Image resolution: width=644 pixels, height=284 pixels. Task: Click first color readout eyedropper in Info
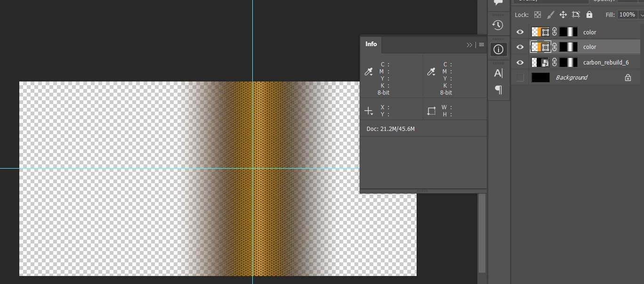pos(369,72)
